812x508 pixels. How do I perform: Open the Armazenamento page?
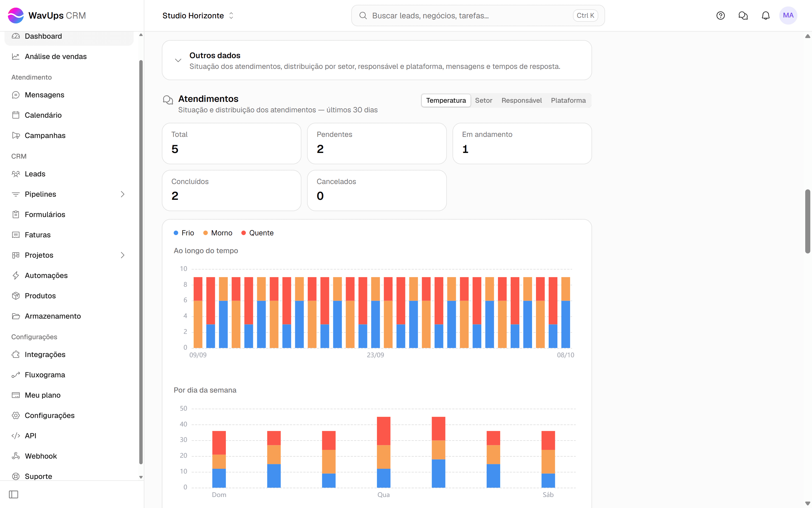click(69, 316)
